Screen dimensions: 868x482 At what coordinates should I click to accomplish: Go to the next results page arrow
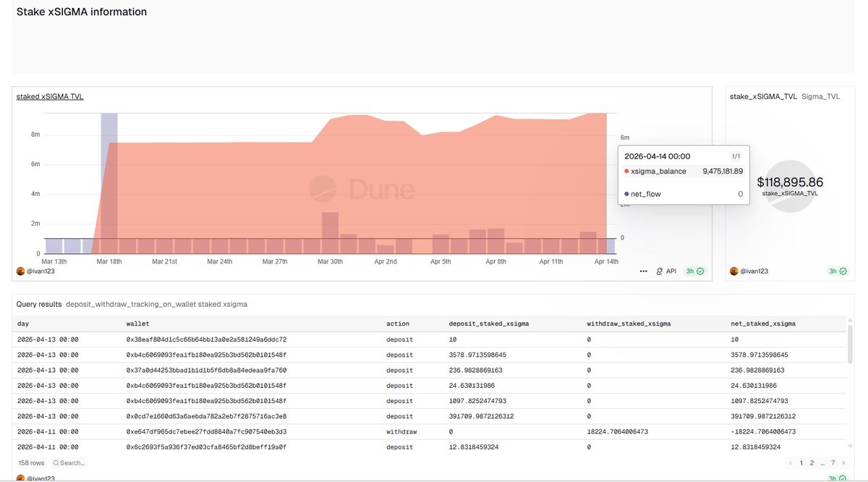(x=844, y=462)
